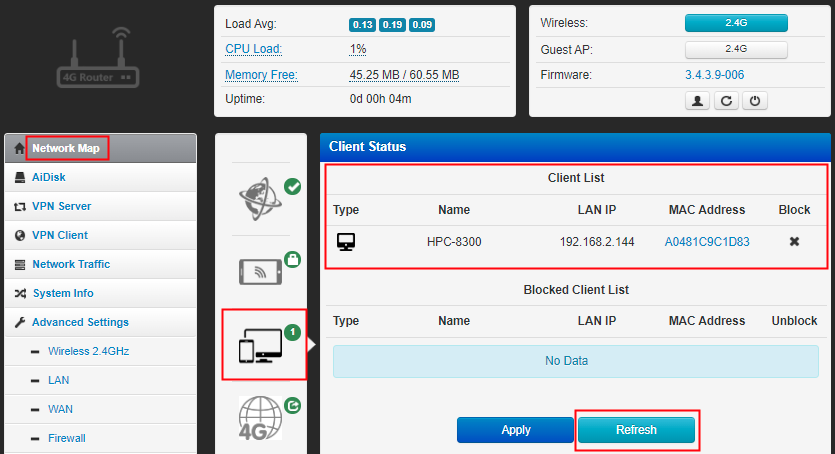Click the Refresh button

pos(636,430)
